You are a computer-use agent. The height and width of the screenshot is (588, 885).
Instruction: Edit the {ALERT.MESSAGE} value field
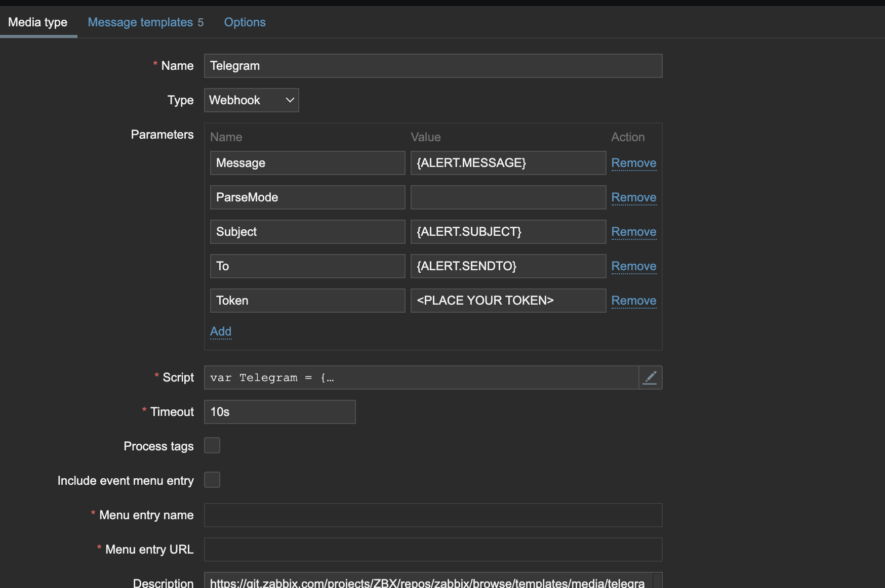point(508,163)
